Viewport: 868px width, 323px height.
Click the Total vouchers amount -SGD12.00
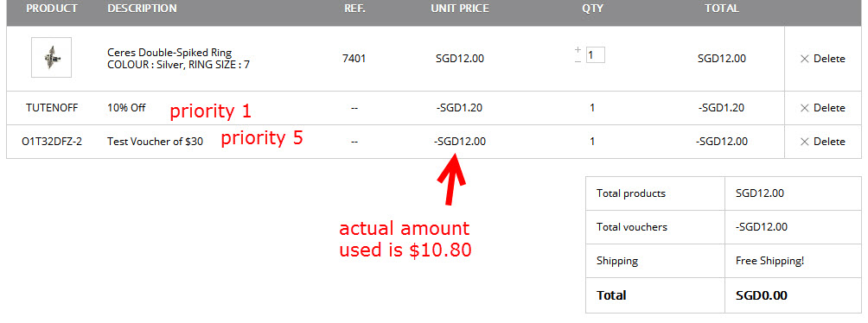(762, 227)
